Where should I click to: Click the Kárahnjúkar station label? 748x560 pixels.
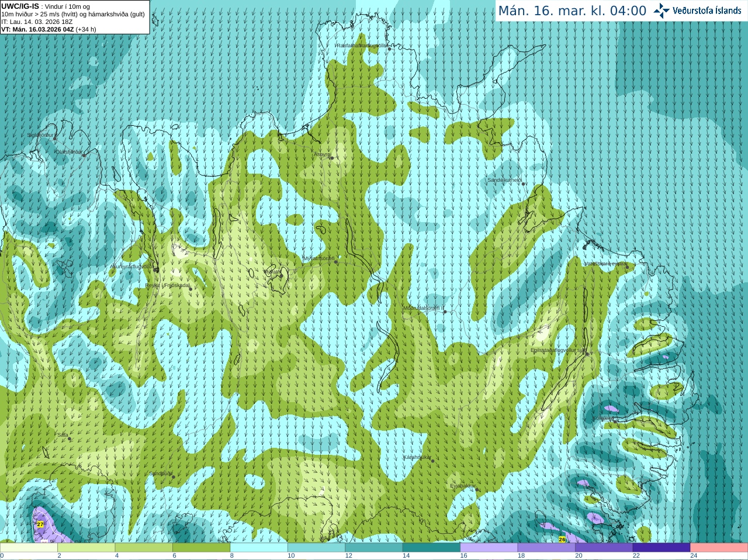(417, 458)
